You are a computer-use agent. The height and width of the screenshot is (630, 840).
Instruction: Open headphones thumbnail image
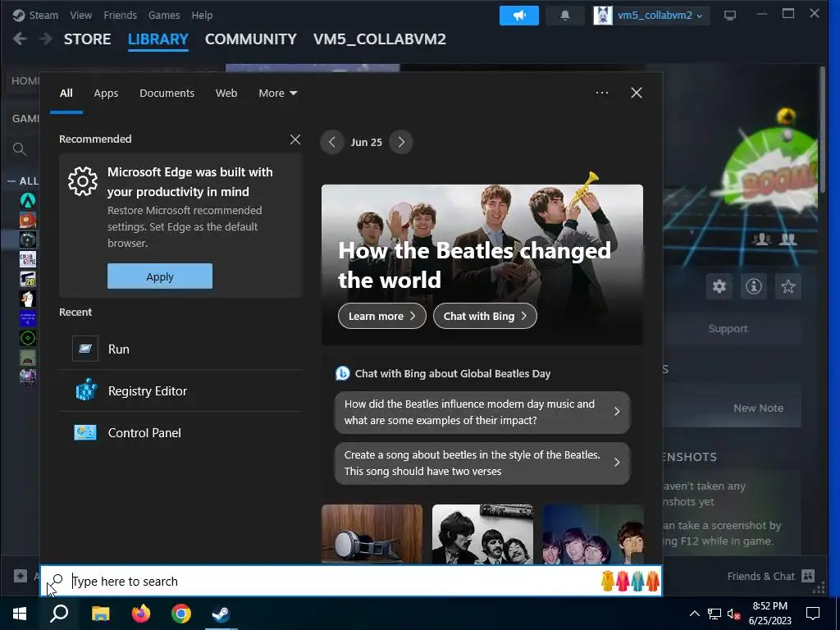tap(372, 534)
